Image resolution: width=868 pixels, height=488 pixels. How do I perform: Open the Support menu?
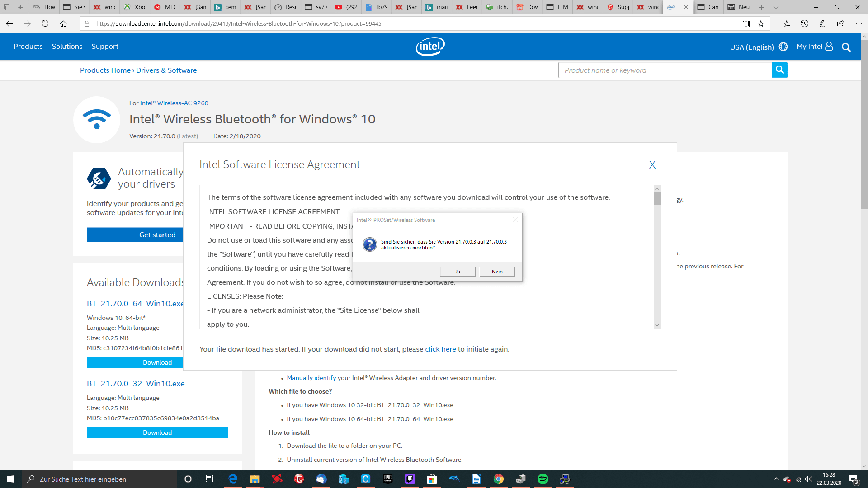[x=105, y=47]
